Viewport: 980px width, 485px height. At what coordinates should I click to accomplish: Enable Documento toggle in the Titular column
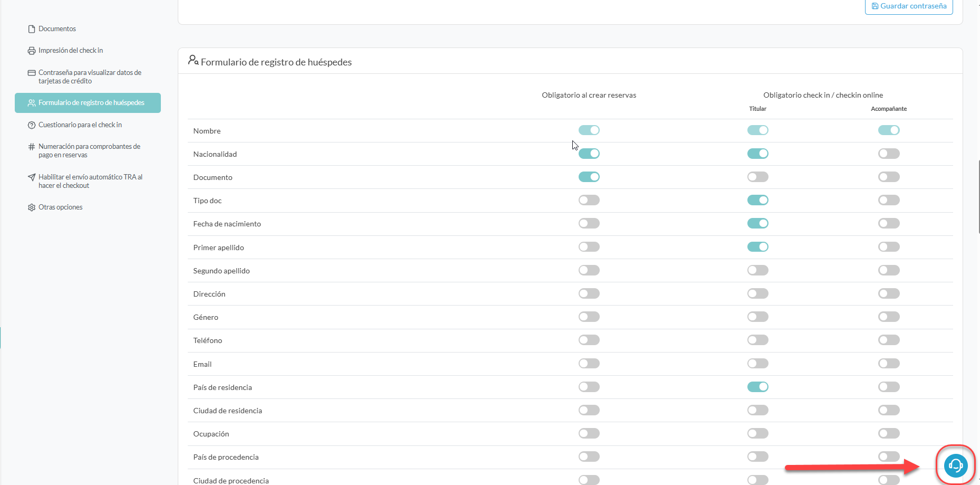(x=757, y=177)
